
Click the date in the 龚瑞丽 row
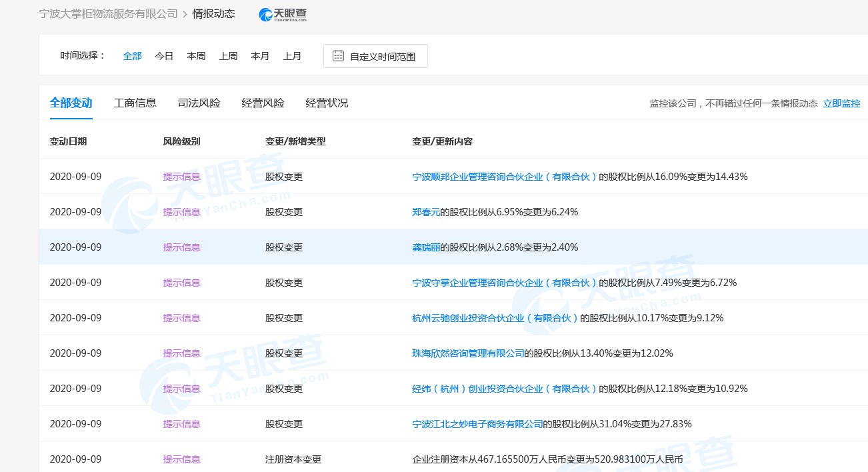75,247
